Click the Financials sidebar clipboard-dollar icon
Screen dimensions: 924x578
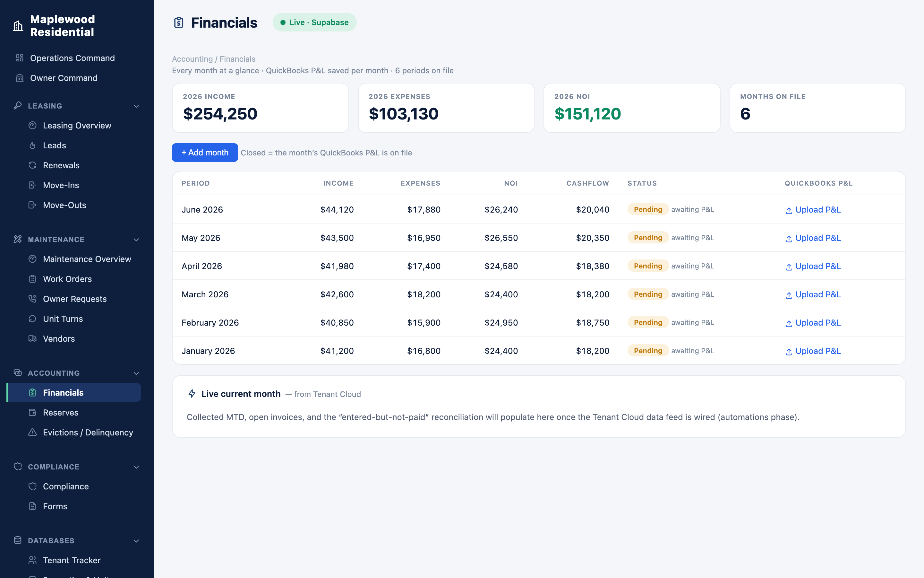(32, 393)
